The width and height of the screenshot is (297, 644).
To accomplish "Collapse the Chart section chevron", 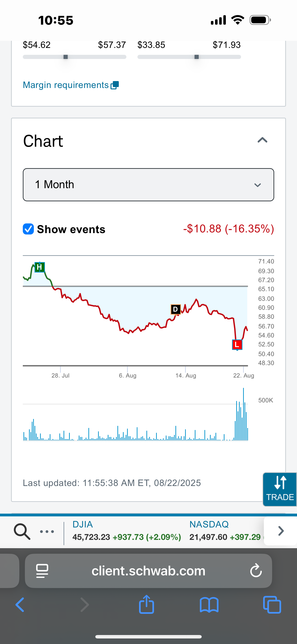I will coord(262,140).
